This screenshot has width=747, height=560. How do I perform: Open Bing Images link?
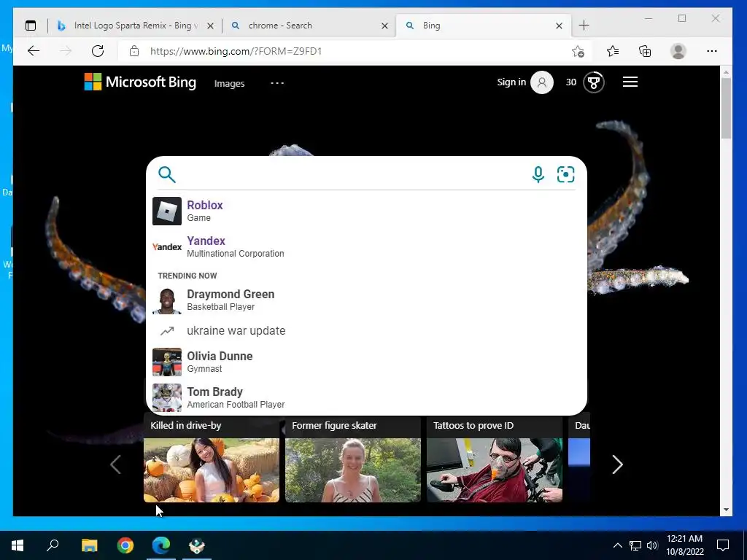coord(229,83)
